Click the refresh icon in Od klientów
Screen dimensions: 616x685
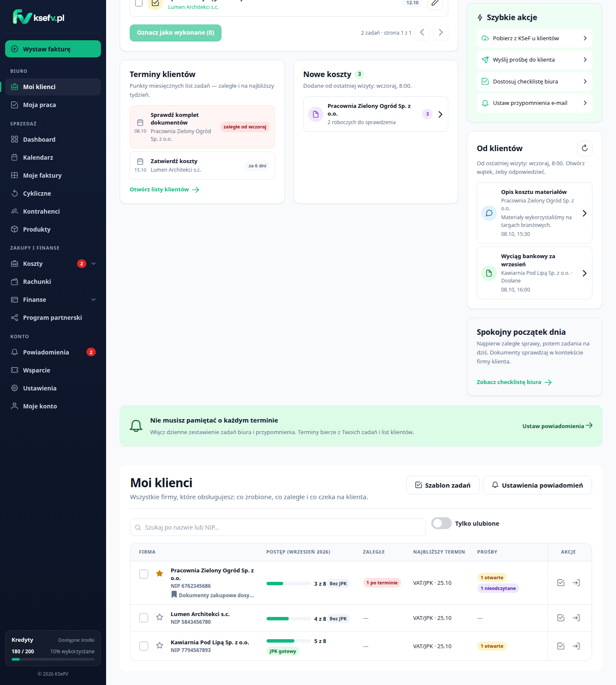pyautogui.click(x=585, y=148)
